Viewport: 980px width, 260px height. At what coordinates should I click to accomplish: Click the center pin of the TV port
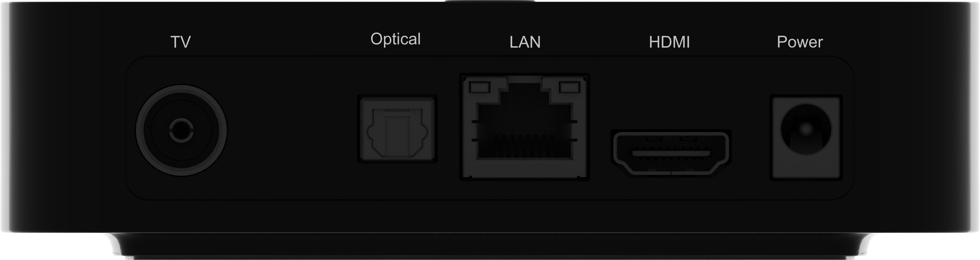pyautogui.click(x=181, y=130)
